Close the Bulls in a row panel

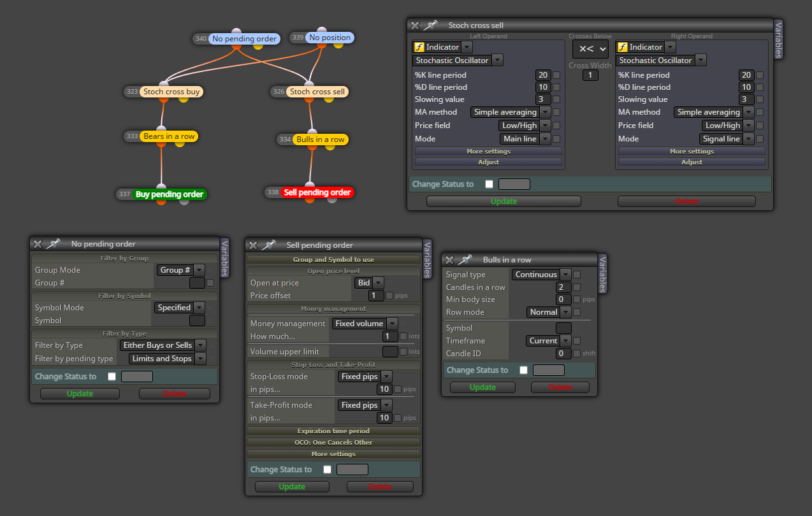[449, 260]
